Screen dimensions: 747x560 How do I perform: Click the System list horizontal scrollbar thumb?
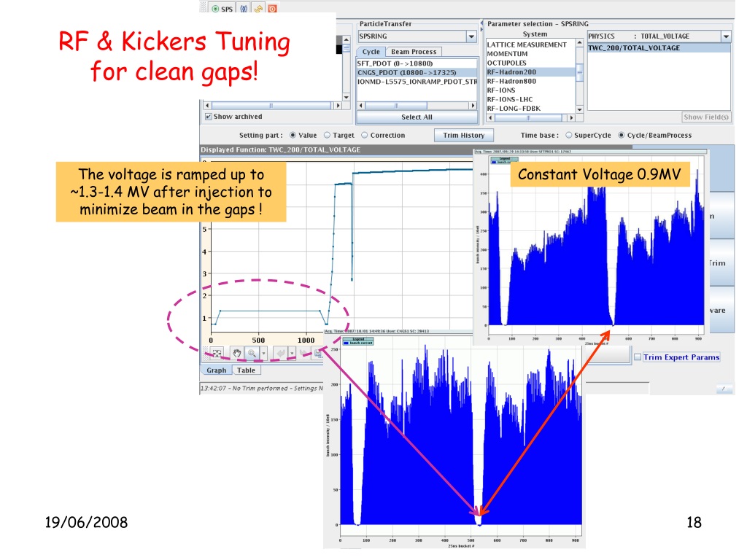[529, 117]
